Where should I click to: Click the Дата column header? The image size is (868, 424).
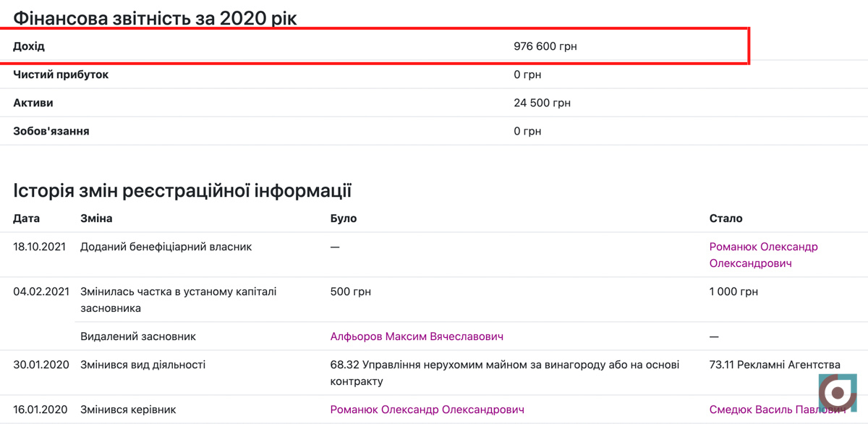(x=27, y=218)
